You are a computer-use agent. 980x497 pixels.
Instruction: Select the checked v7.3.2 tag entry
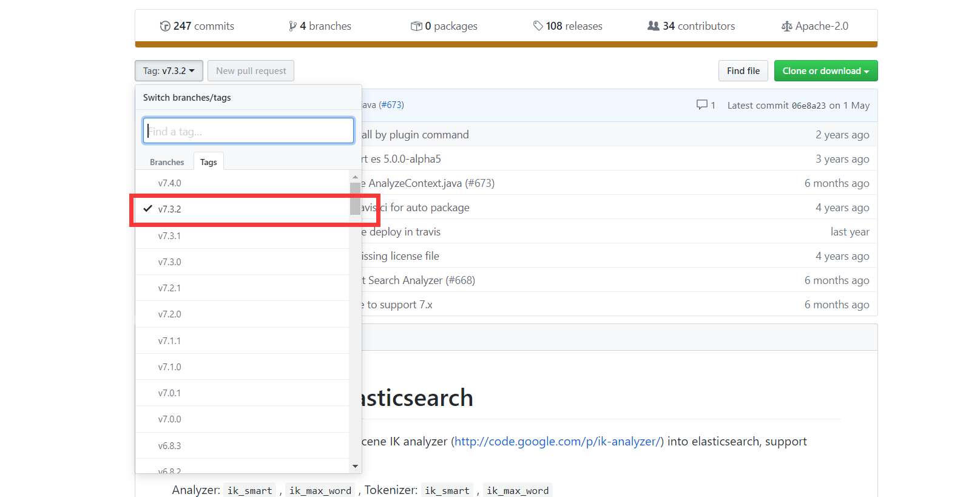(x=243, y=209)
